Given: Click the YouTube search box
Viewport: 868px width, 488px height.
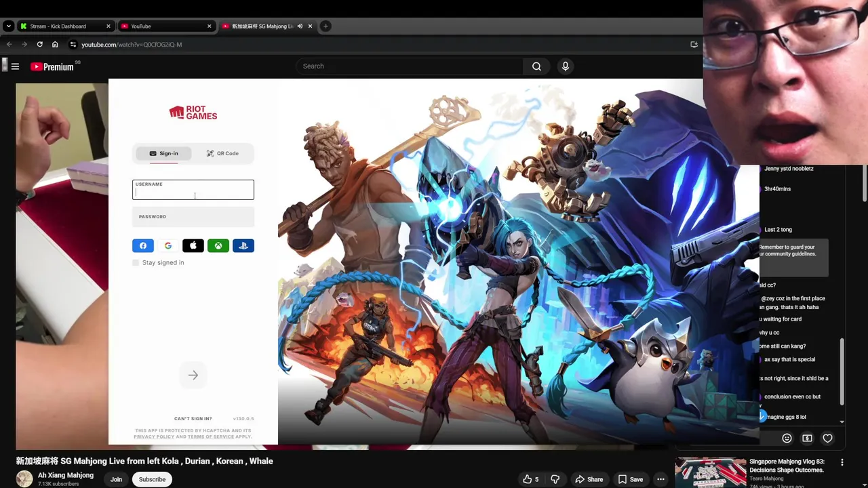Looking at the screenshot, I should pyautogui.click(x=409, y=66).
